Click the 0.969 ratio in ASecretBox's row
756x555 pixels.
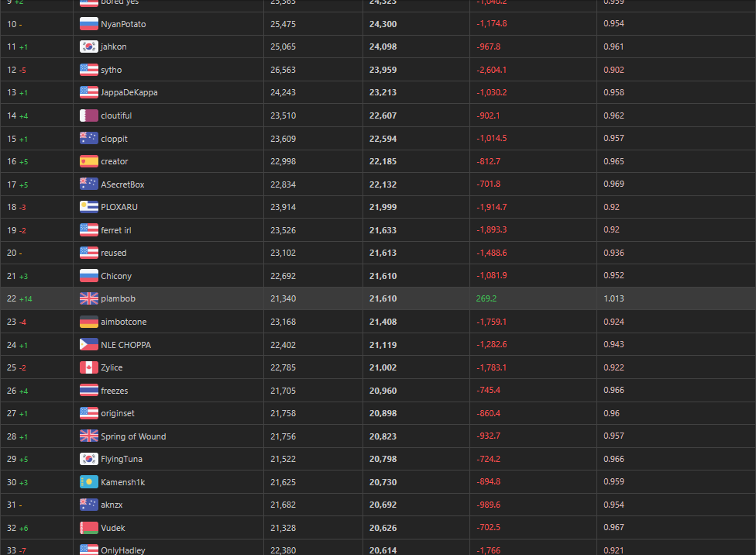[613, 184]
